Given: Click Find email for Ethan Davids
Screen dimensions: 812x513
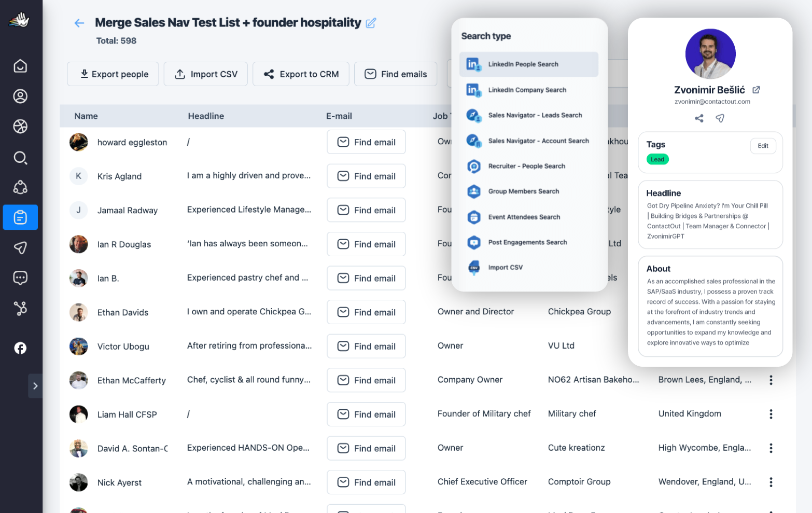Looking at the screenshot, I should (x=366, y=312).
